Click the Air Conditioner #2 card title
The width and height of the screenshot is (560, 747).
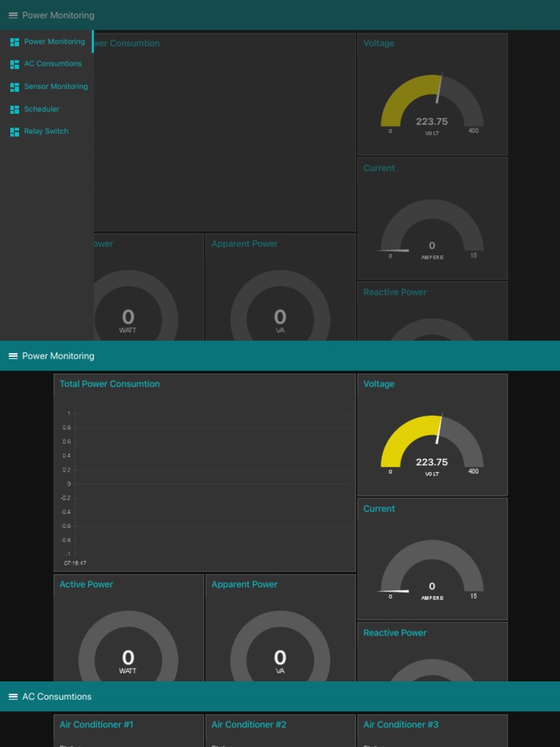(249, 724)
